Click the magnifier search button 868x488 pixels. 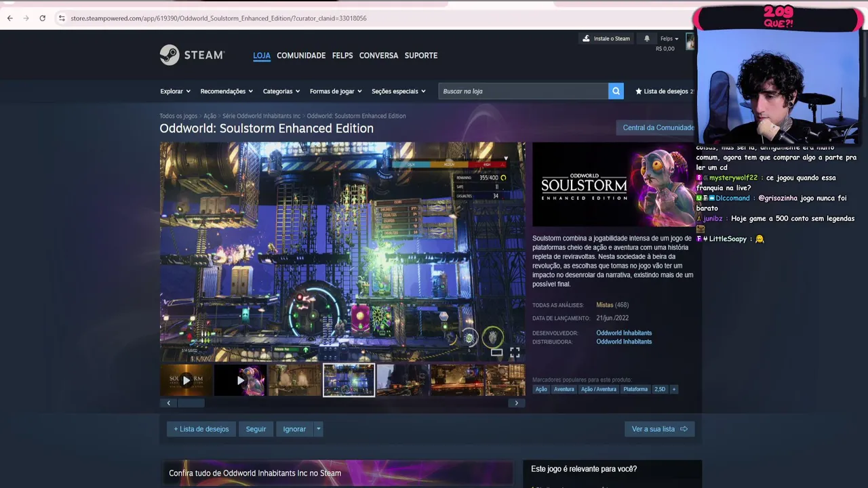(616, 91)
